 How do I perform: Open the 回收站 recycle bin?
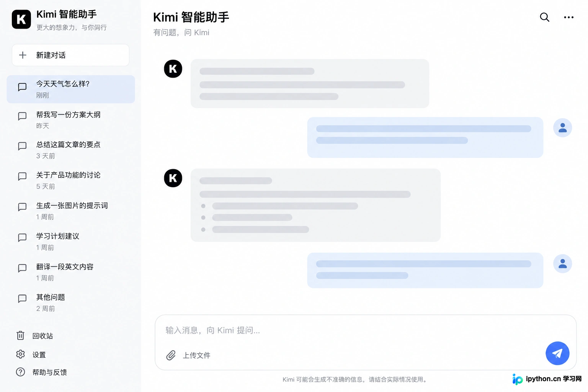34,336
